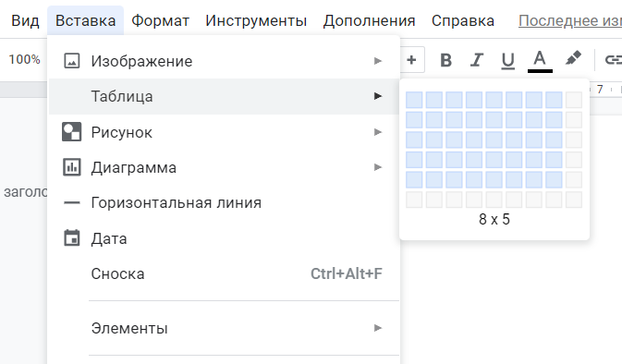Click the Рисунок shapes icon

[x=72, y=132]
